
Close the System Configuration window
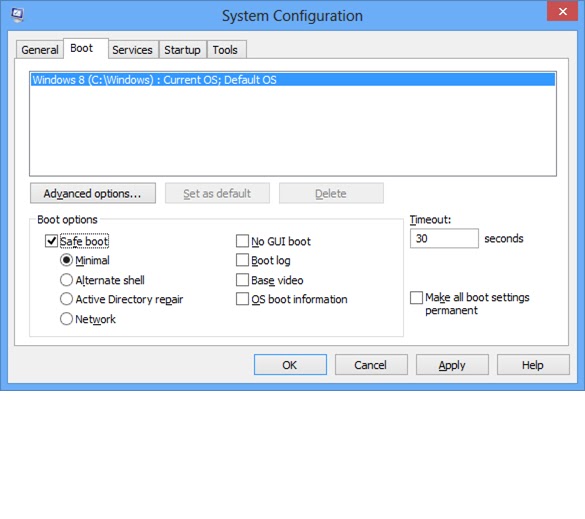563,12
